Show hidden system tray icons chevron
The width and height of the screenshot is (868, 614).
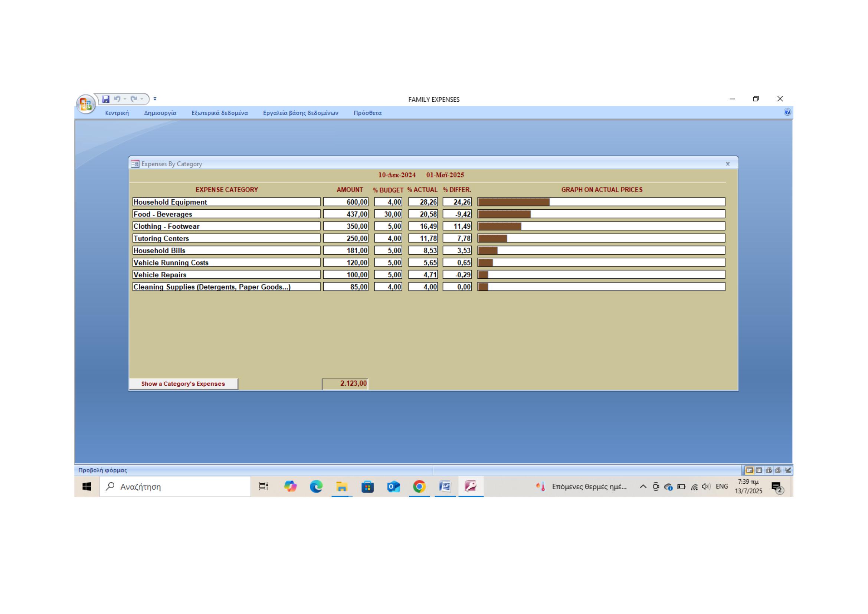[x=643, y=487]
